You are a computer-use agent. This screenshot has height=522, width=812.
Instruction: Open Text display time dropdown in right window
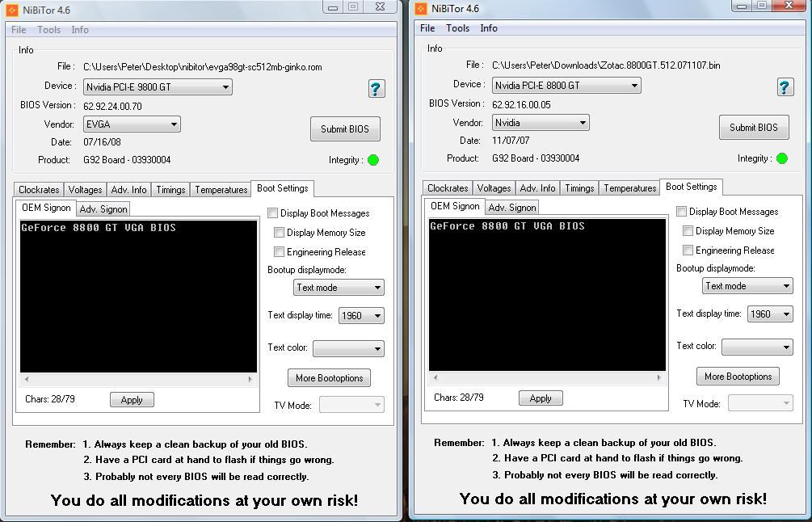point(770,314)
